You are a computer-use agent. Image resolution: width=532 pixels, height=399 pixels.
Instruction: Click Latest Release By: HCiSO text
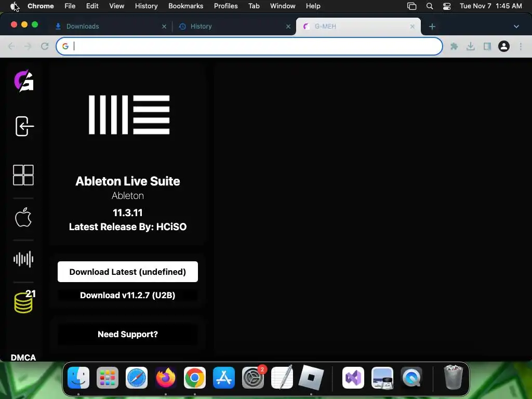pyautogui.click(x=128, y=227)
